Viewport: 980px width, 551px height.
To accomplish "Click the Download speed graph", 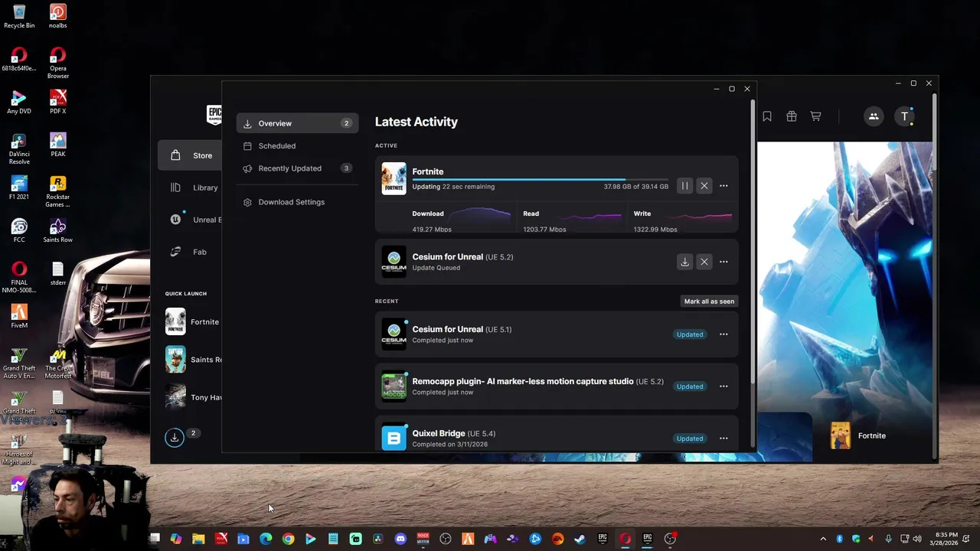I will 480,216.
